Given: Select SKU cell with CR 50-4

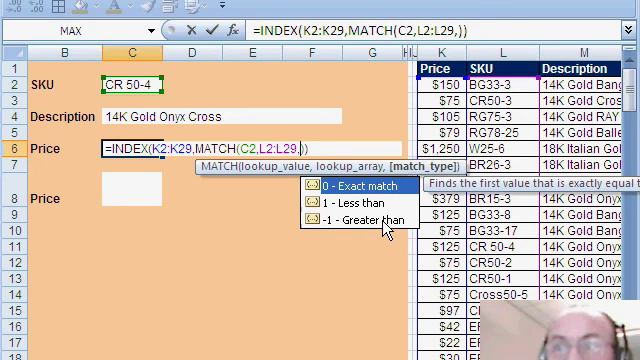Looking at the screenshot, I should (x=132, y=85).
